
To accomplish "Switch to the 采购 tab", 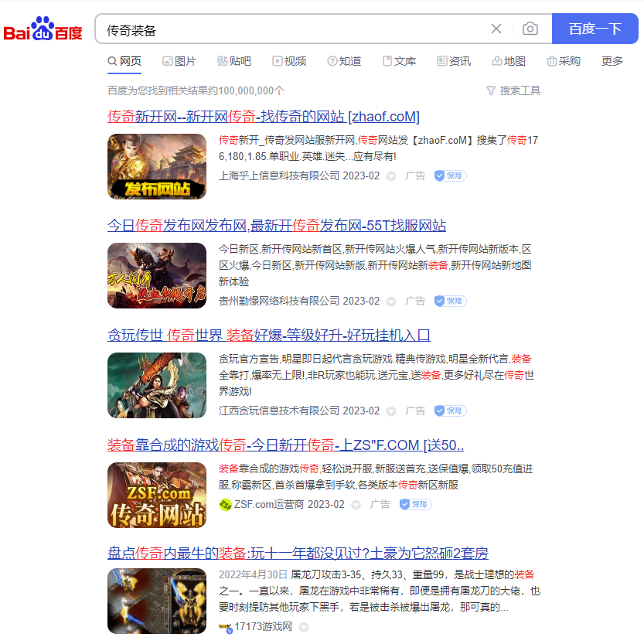I will pyautogui.click(x=564, y=62).
